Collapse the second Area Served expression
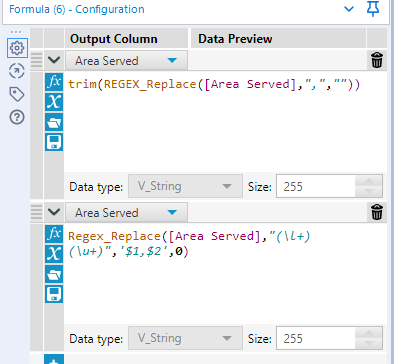This screenshot has height=364, width=394. (x=54, y=212)
